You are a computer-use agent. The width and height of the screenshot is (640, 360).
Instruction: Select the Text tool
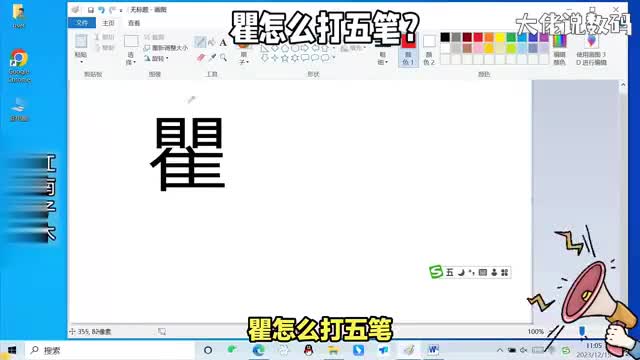[x=223, y=42]
